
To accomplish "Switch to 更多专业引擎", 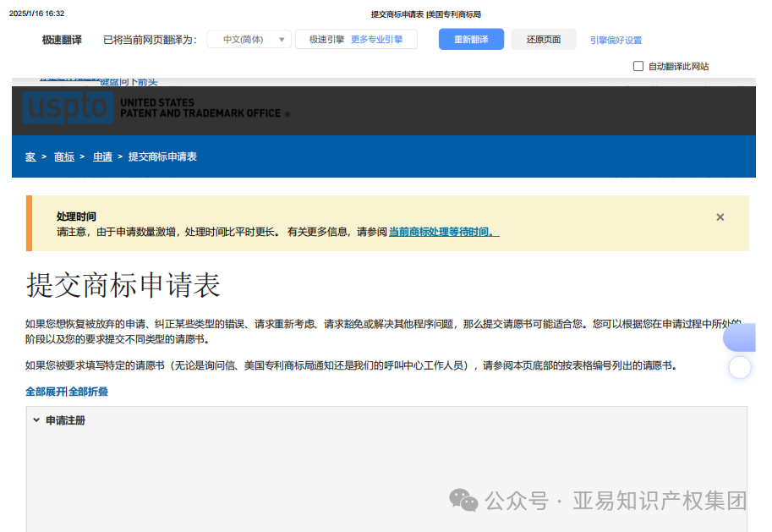I will (378, 38).
